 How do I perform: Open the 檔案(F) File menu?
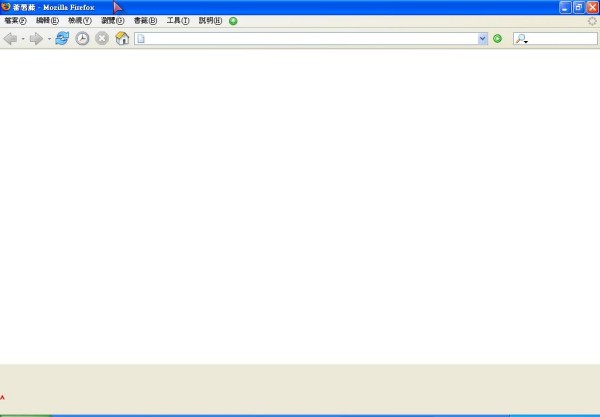point(15,21)
